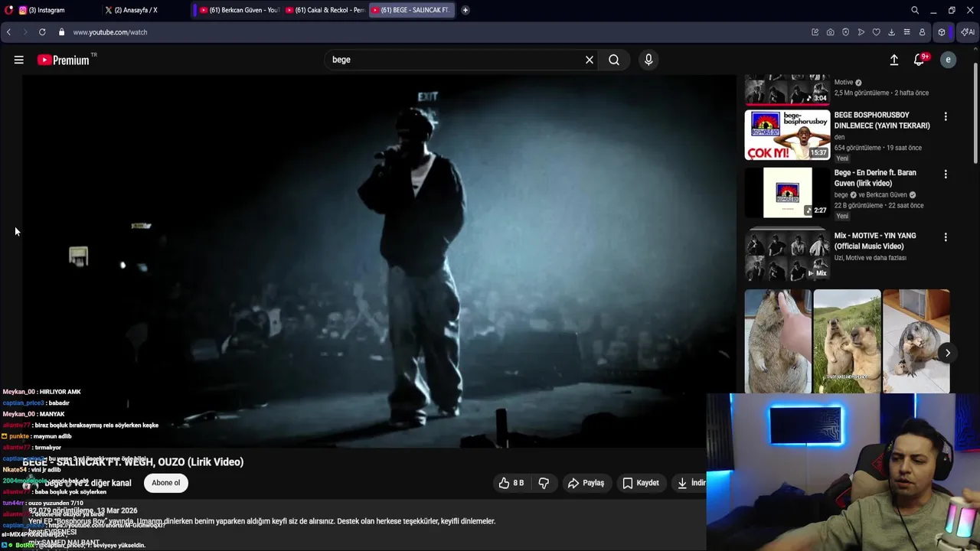
Task: Open the extensions cube icon
Action: click(942, 32)
